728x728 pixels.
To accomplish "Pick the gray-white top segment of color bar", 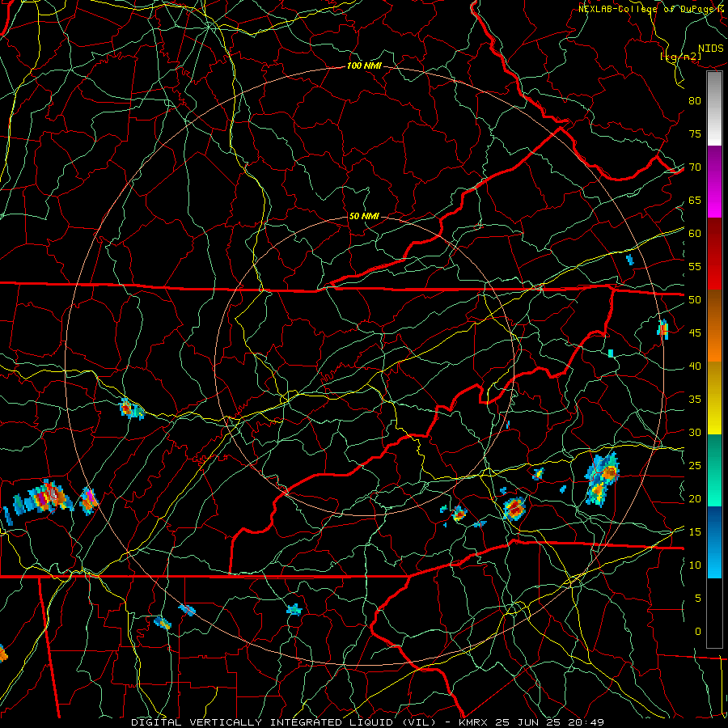I will (x=714, y=109).
